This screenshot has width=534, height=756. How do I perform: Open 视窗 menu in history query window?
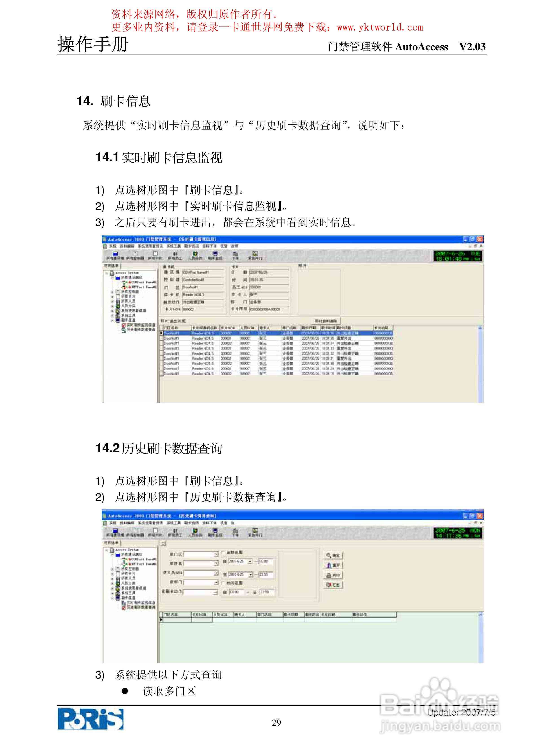pos(224,523)
